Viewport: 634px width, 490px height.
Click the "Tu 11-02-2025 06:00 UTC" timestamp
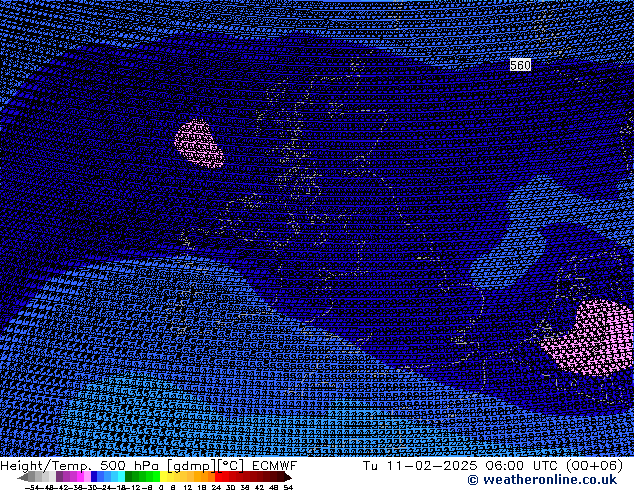(x=460, y=466)
